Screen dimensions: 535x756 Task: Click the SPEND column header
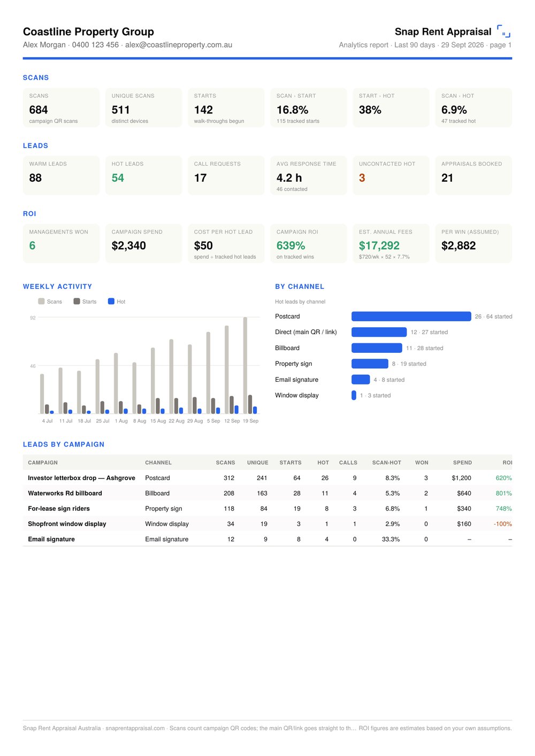click(462, 462)
